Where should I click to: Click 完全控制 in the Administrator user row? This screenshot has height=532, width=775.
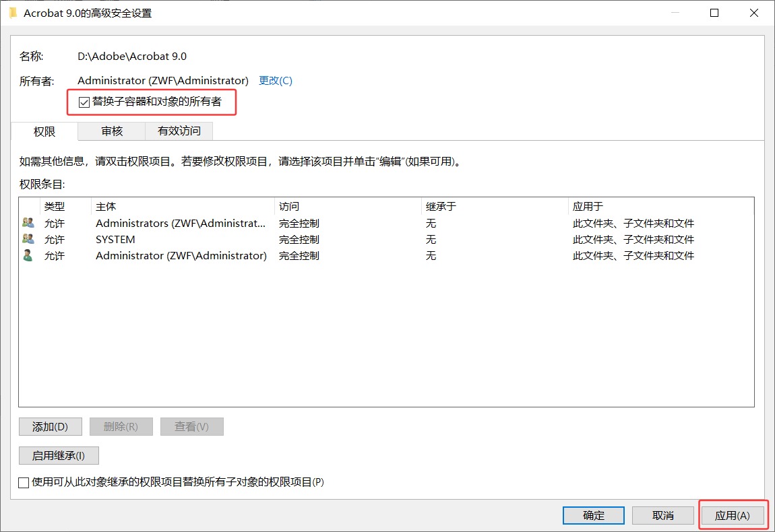pos(299,256)
